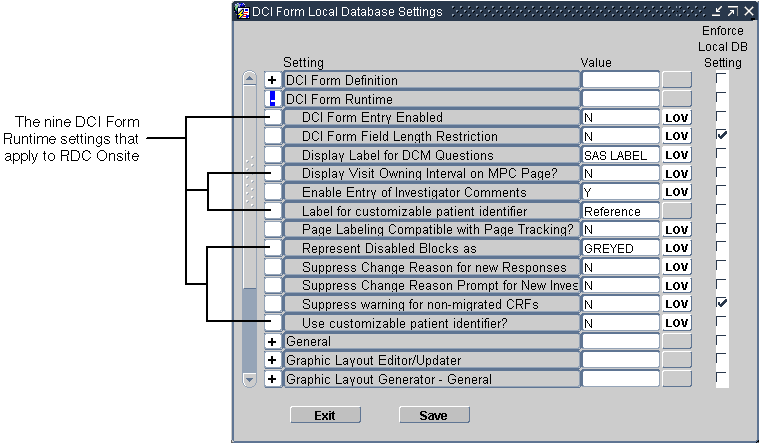Enable enforce for Display Label for DCM Questions
Image resolution: width=760 pixels, height=443 pixels.
(721, 153)
